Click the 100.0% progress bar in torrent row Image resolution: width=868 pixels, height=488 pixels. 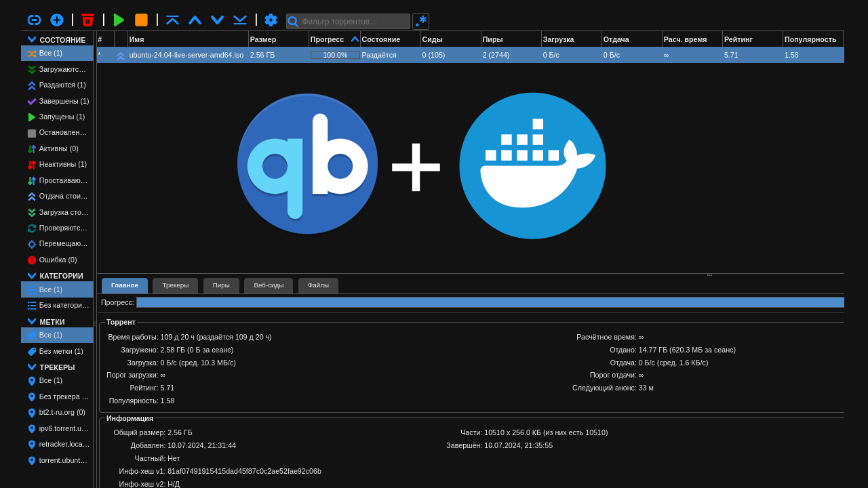click(x=335, y=55)
